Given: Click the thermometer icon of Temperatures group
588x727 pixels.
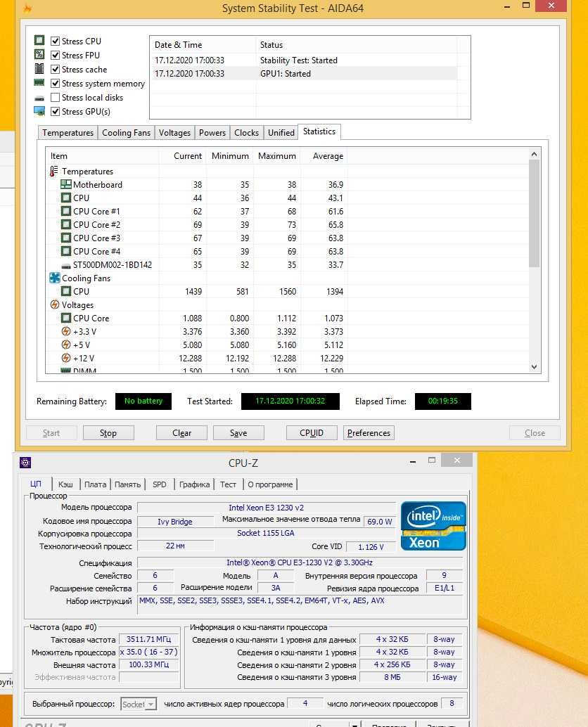Looking at the screenshot, I should click(x=53, y=171).
